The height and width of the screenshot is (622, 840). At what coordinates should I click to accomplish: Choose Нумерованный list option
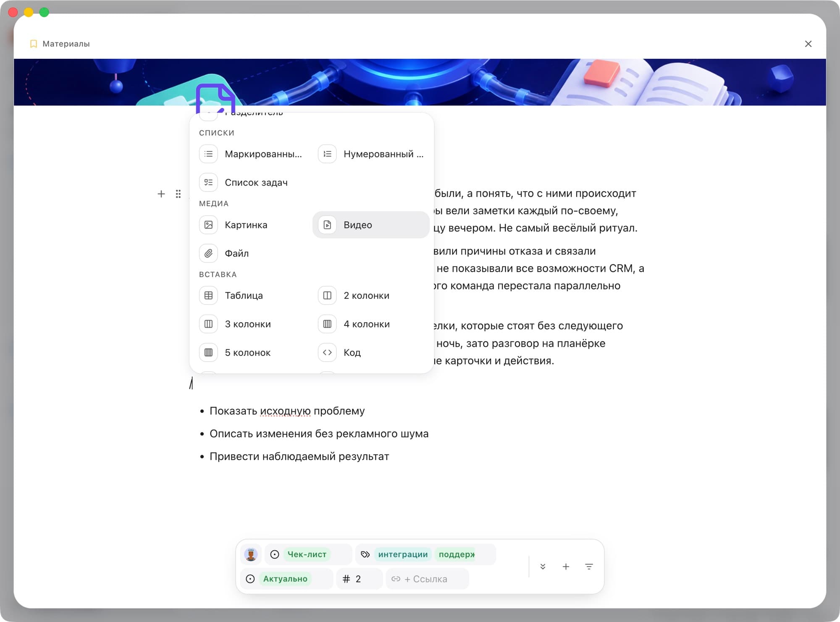click(371, 154)
